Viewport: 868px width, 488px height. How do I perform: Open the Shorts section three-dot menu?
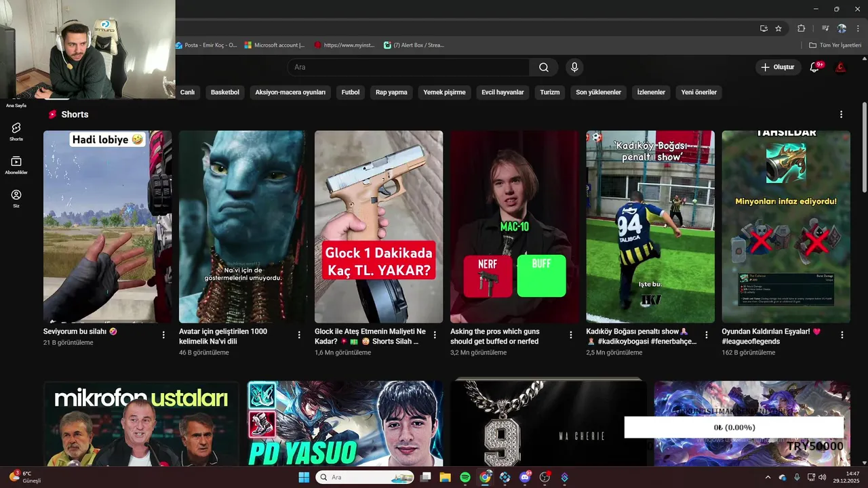pos(841,115)
